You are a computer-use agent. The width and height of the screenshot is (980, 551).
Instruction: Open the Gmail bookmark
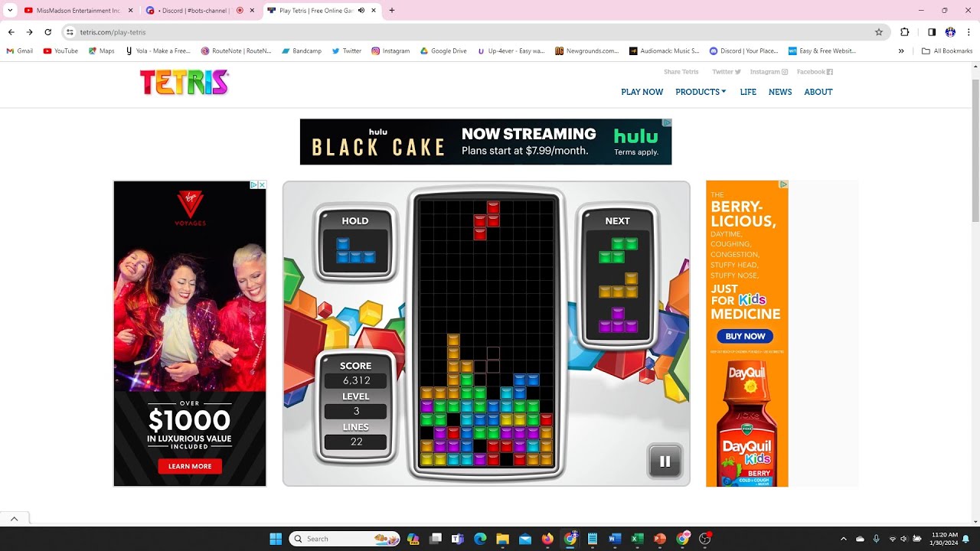[x=20, y=51]
